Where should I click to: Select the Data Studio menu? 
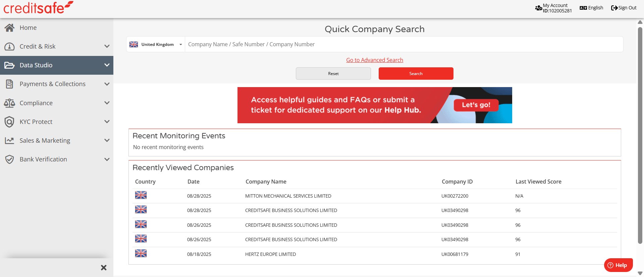57,65
